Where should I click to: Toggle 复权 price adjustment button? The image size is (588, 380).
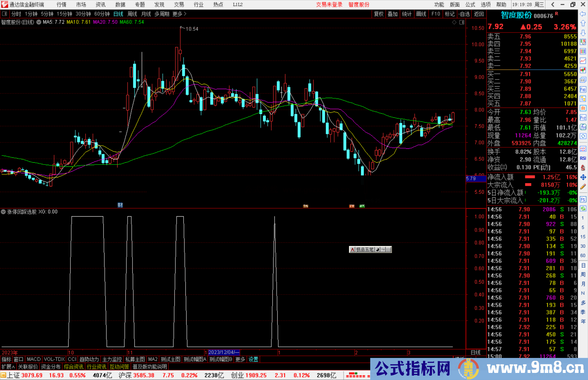379,14
